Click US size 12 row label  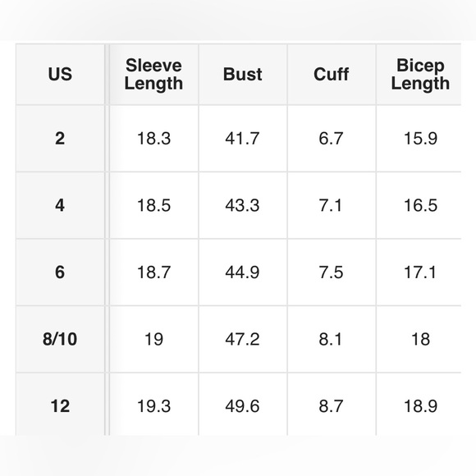(x=60, y=406)
